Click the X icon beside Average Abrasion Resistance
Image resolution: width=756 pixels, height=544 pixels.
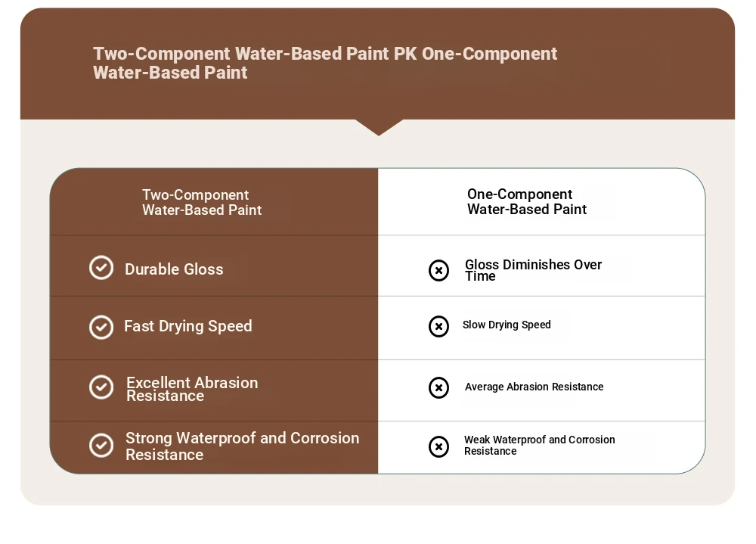click(x=438, y=387)
